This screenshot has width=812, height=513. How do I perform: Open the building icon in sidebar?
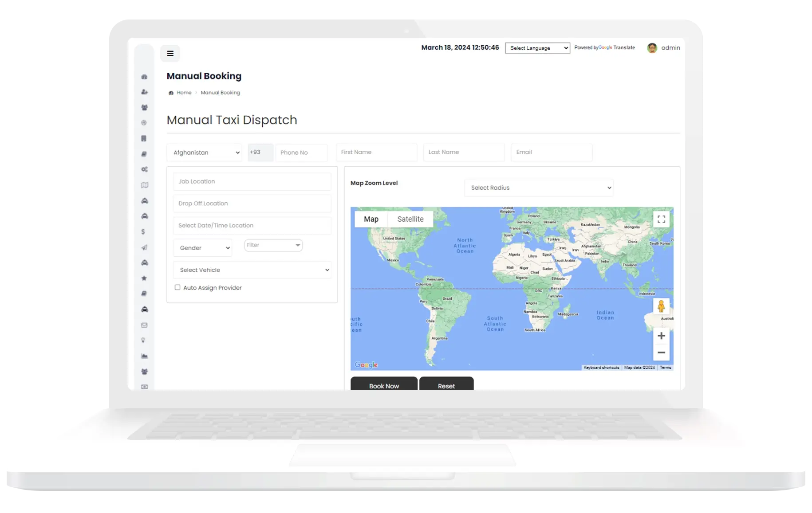point(144,138)
